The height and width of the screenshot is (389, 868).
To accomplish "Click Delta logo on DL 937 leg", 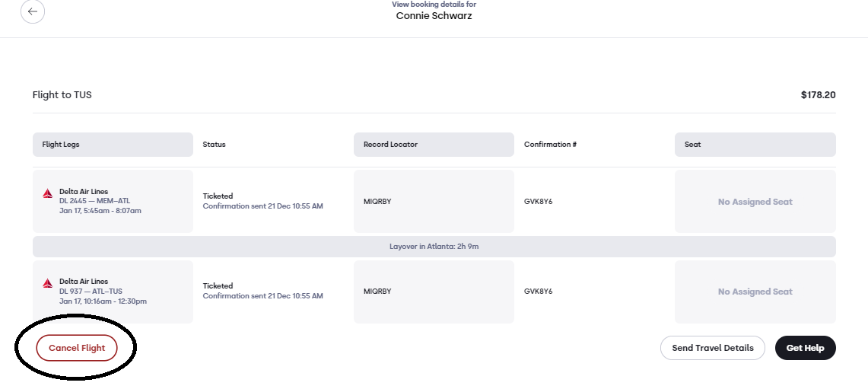I will tap(48, 283).
